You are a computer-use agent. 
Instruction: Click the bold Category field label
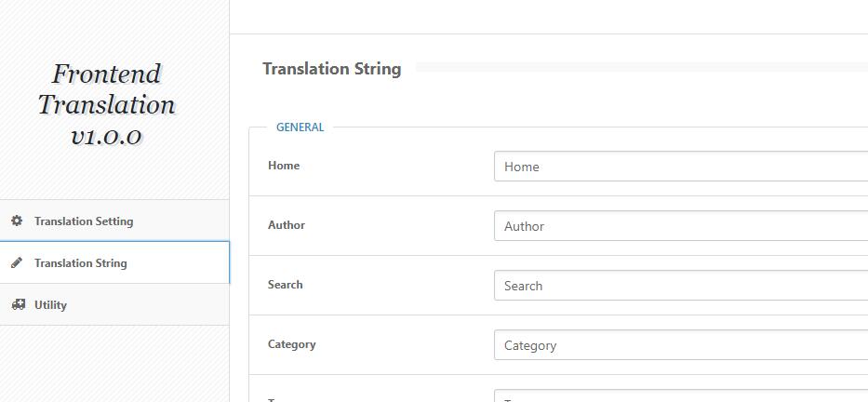pyautogui.click(x=291, y=344)
